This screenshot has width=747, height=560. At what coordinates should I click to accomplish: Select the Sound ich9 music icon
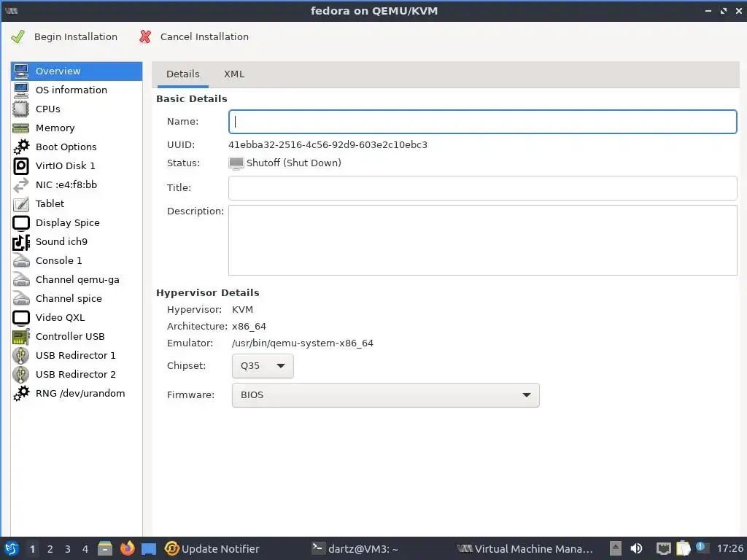point(21,242)
